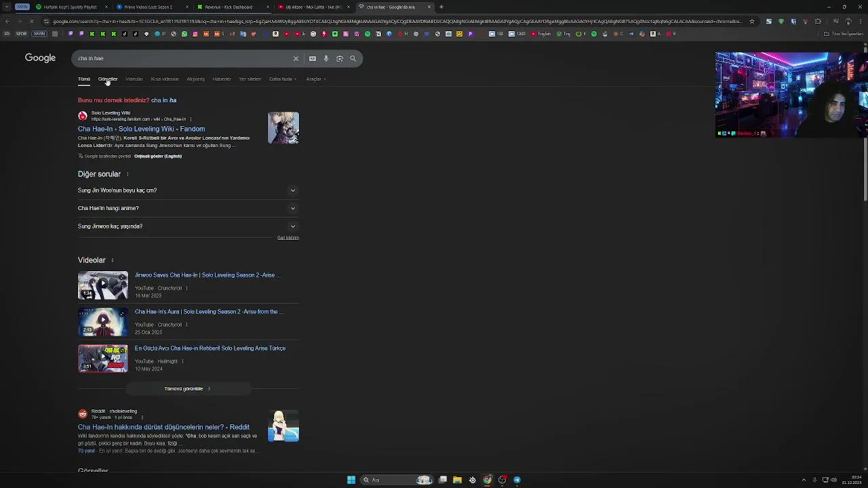Click the Solo Leveling Wiki site favicon

tap(83, 116)
